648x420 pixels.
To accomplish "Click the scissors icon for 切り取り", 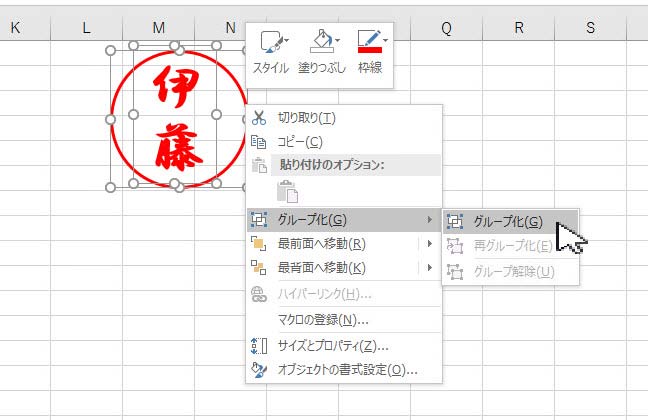I will tap(259, 118).
